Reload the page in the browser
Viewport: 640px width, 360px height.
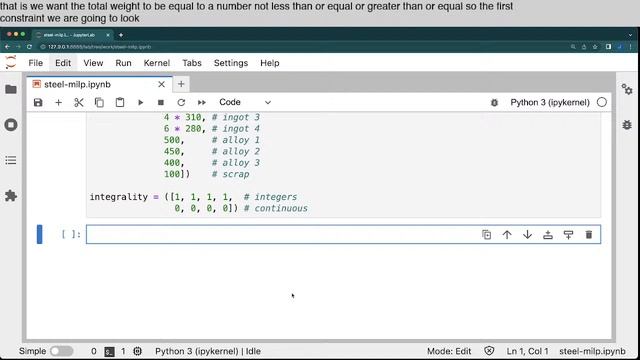[29, 47]
